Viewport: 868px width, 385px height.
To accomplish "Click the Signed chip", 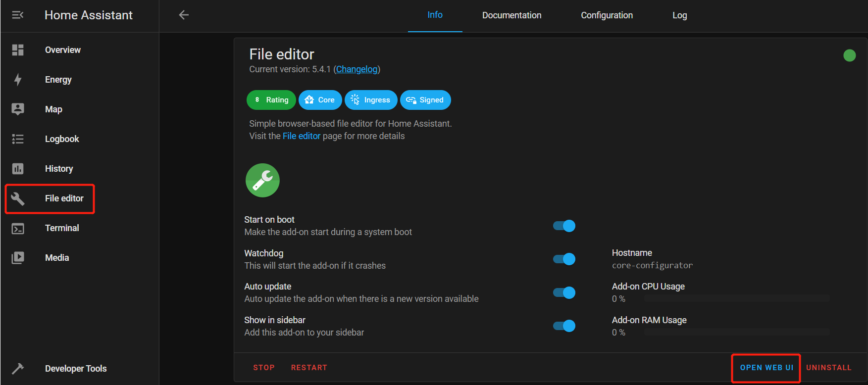I will pyautogui.click(x=425, y=100).
